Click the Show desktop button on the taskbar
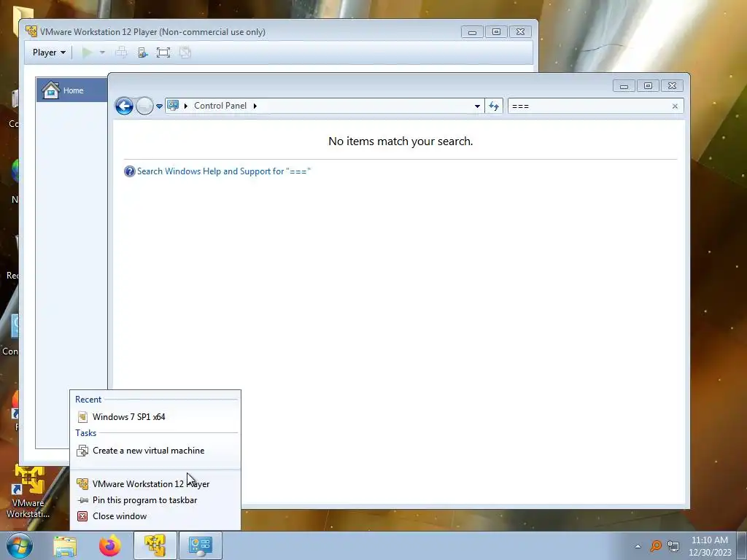This screenshot has height=560, width=747. pos(743,545)
